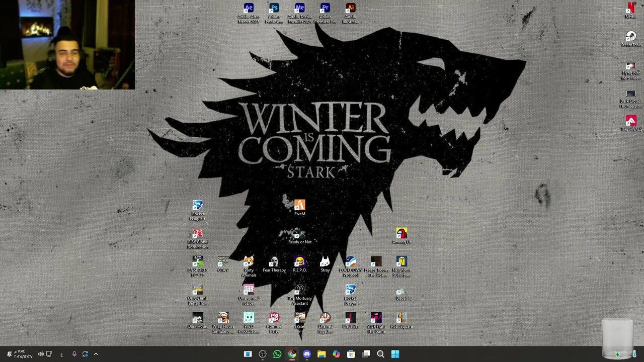Click the Deceit game shortcut
The width and height of the screenshot is (644, 362).
click(401, 292)
